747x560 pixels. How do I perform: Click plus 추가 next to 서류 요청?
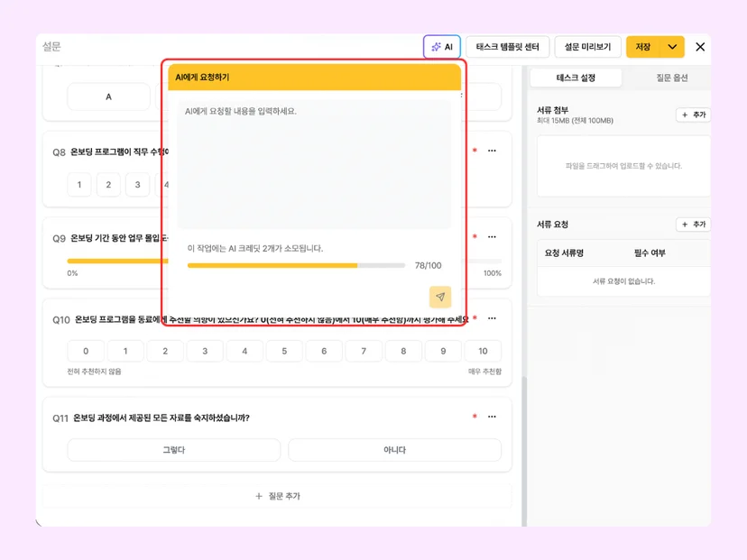point(693,225)
